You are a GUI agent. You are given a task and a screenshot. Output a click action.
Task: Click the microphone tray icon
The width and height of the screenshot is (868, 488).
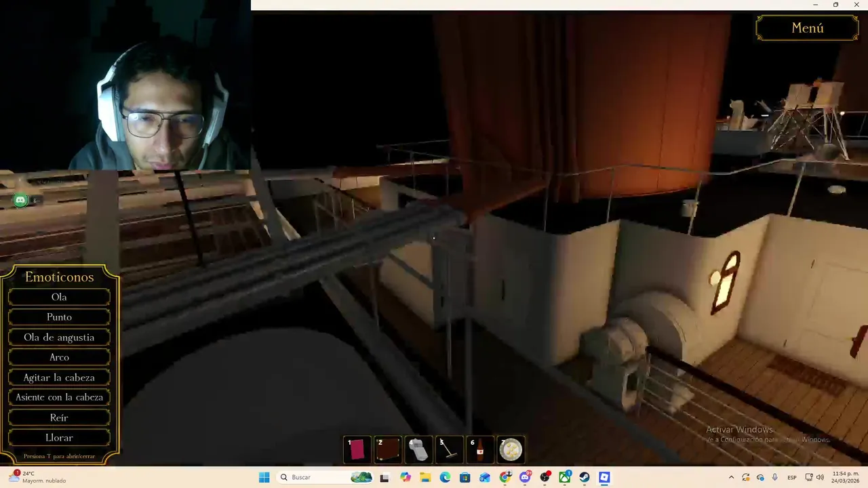click(x=774, y=477)
